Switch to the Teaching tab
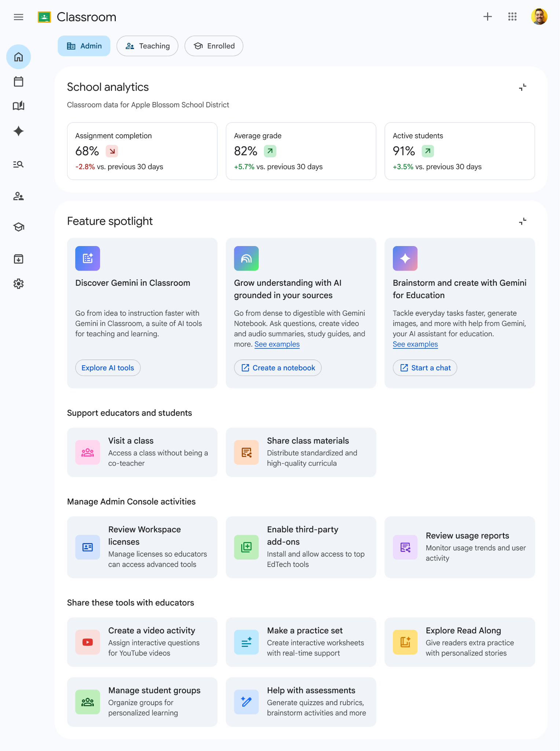Screen dimensions: 560x751 coord(147,46)
